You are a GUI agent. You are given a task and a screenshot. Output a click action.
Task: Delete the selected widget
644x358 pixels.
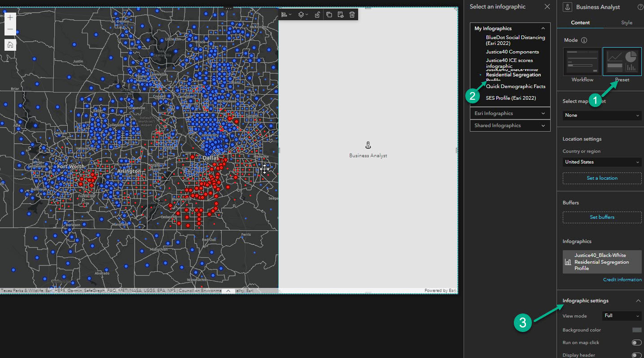[352, 15]
